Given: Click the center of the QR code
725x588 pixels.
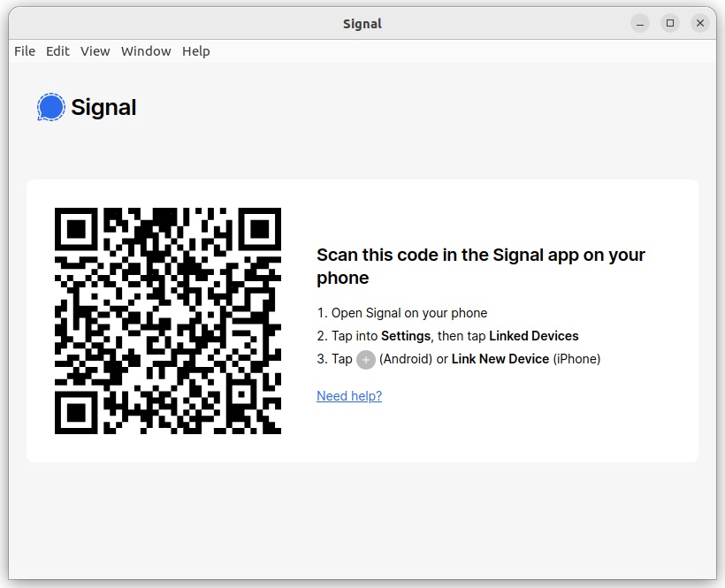Looking at the screenshot, I should pyautogui.click(x=168, y=321).
